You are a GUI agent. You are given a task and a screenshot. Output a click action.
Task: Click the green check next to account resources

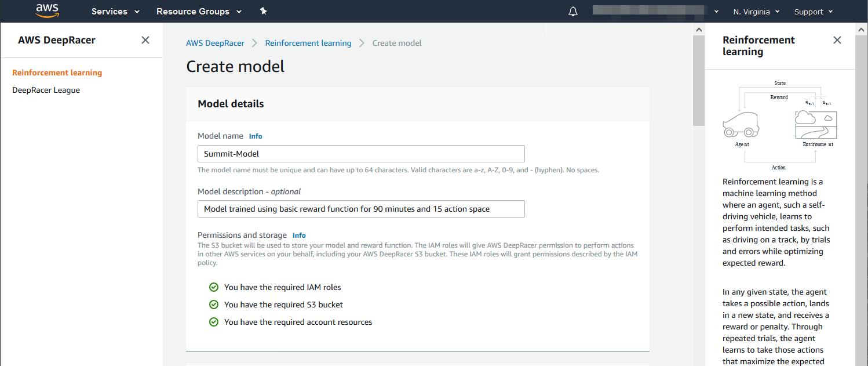214,322
